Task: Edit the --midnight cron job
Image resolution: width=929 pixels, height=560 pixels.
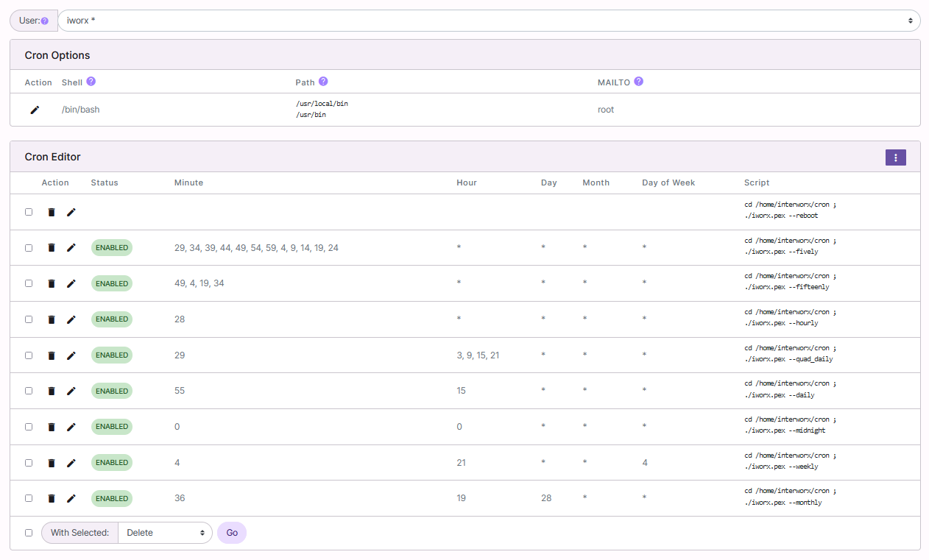Action: [x=71, y=427]
